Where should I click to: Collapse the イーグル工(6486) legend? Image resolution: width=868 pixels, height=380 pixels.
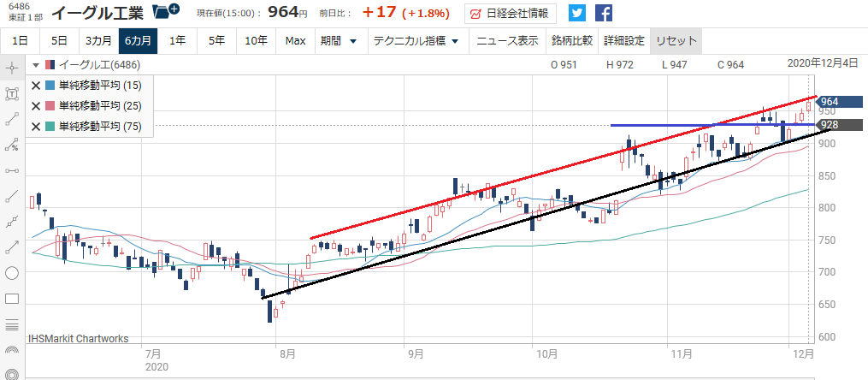click(x=36, y=65)
